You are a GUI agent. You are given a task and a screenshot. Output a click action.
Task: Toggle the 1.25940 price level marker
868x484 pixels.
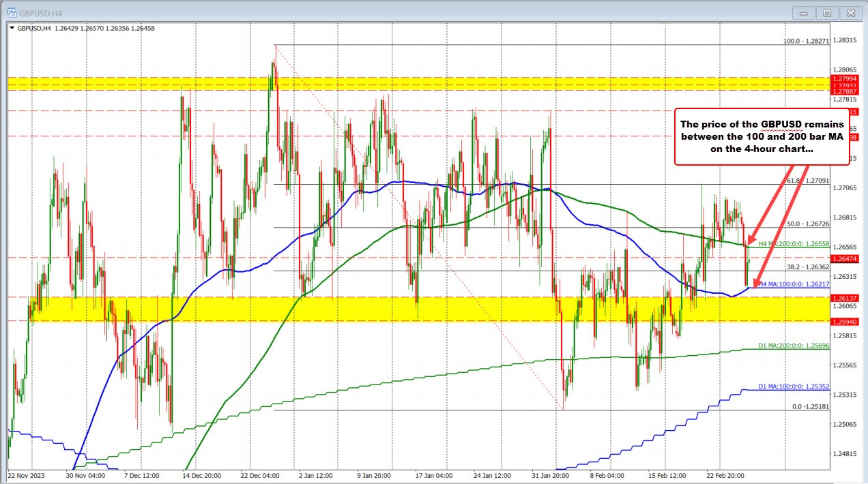845,322
